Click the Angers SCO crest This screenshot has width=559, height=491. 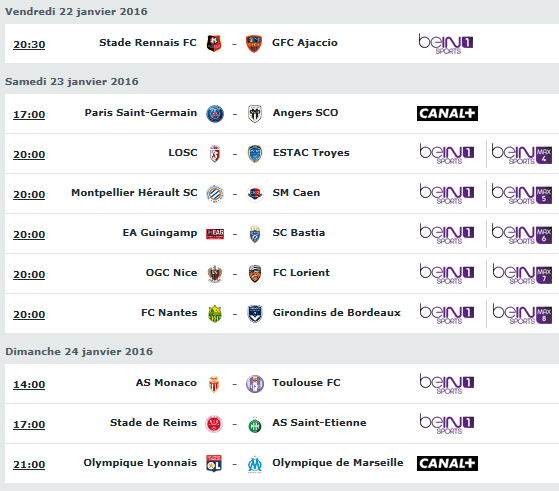[x=255, y=114]
